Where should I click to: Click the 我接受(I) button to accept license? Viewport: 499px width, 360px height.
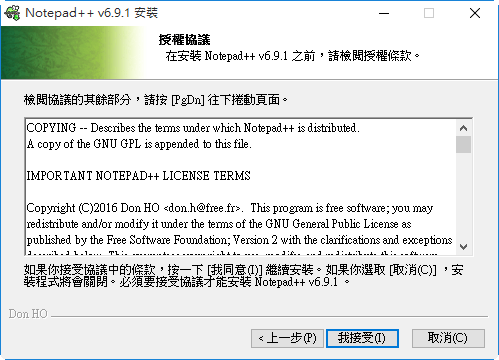pyautogui.click(x=362, y=338)
